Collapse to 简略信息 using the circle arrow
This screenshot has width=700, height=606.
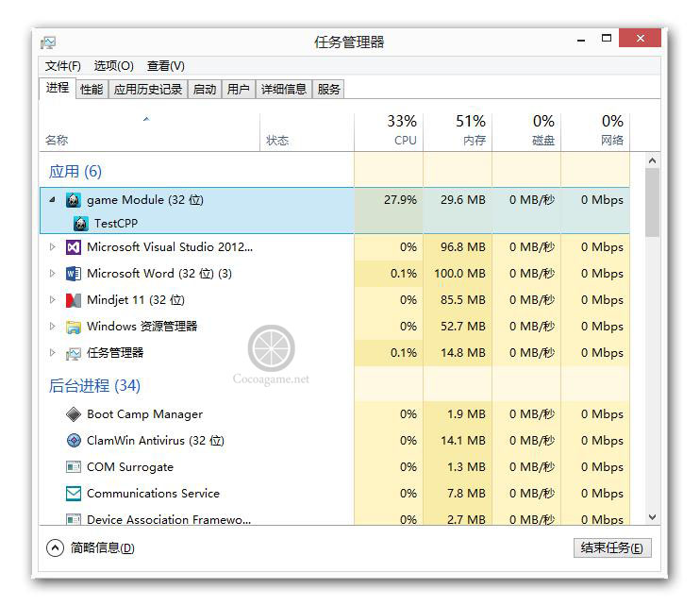pos(55,547)
